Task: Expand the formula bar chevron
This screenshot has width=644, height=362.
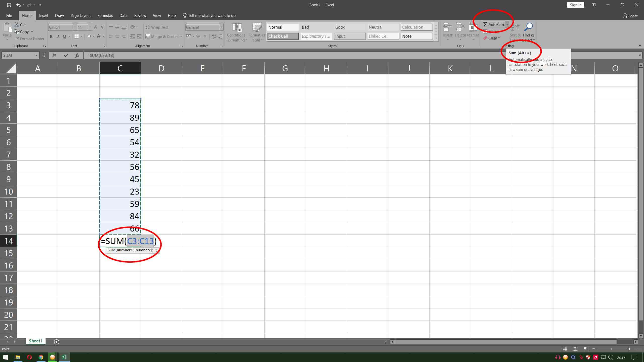Action: point(640,55)
